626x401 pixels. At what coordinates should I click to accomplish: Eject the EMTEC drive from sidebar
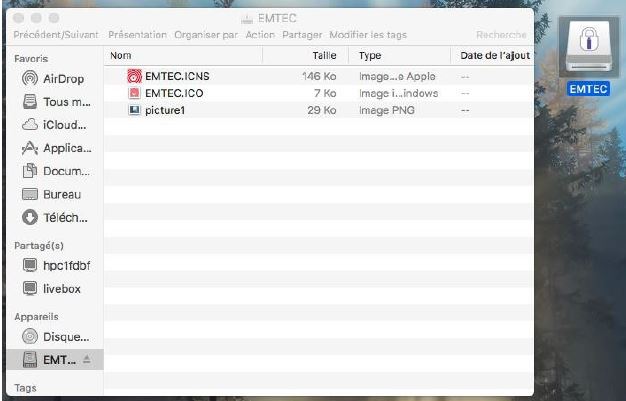86,358
